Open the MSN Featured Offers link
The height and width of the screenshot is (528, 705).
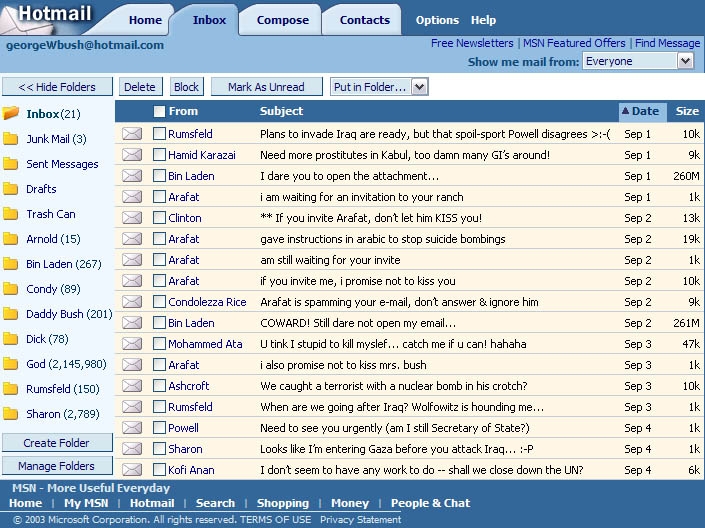[574, 43]
